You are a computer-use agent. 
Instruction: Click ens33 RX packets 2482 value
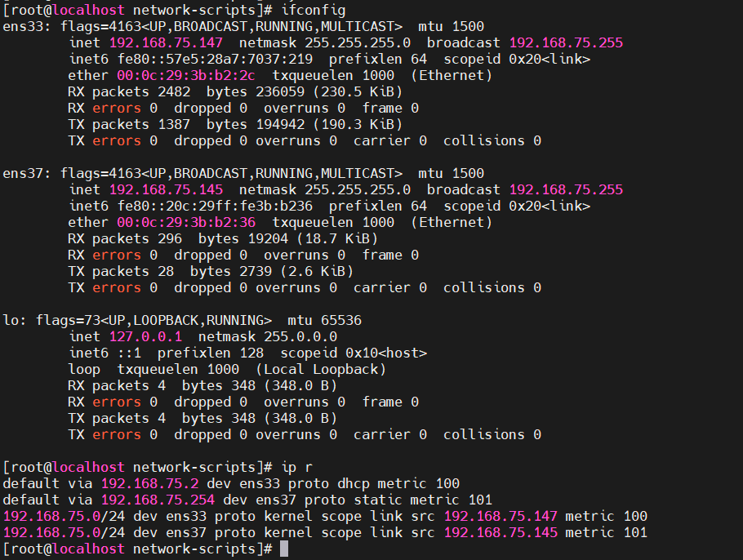(174, 91)
